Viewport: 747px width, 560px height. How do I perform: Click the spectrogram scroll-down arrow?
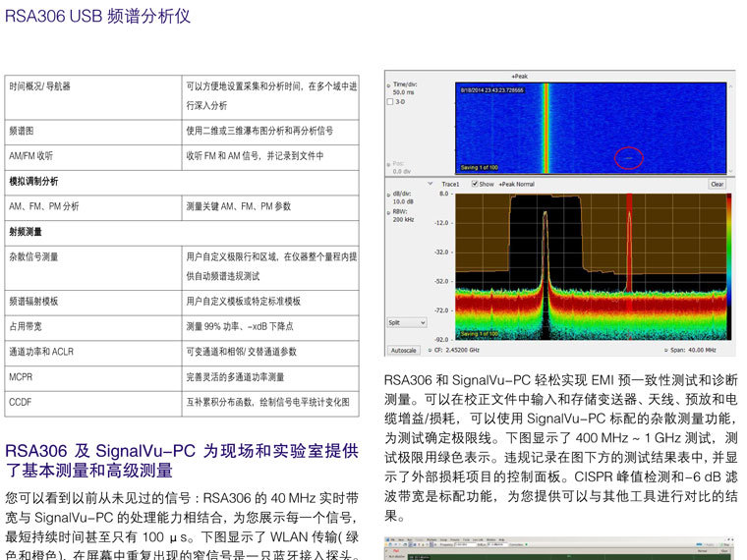click(x=731, y=171)
